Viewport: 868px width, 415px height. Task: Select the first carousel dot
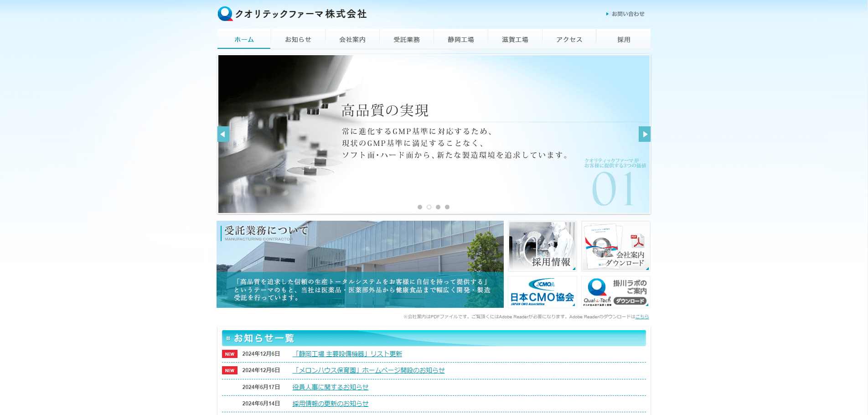pyautogui.click(x=420, y=207)
